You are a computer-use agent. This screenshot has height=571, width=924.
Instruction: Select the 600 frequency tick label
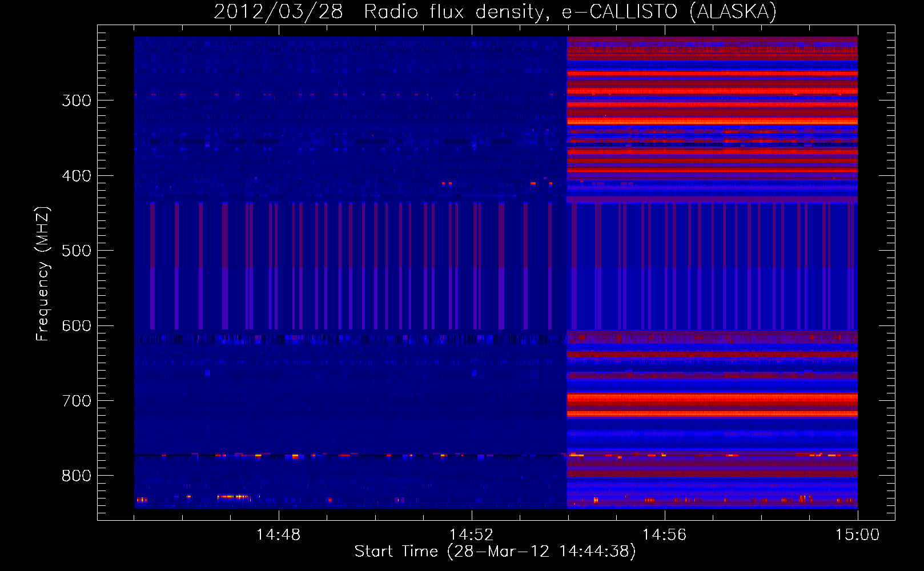click(x=77, y=326)
